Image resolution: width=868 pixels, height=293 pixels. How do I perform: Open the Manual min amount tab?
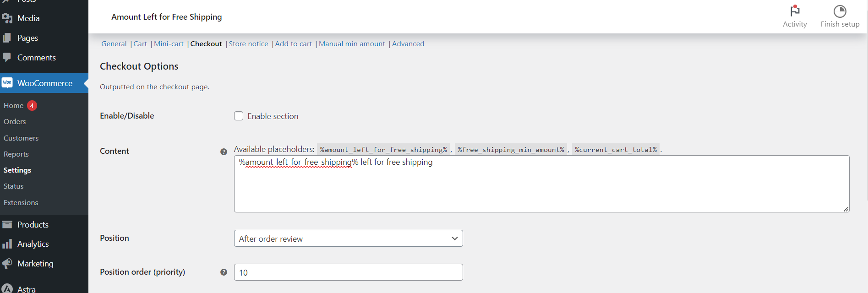(x=352, y=44)
